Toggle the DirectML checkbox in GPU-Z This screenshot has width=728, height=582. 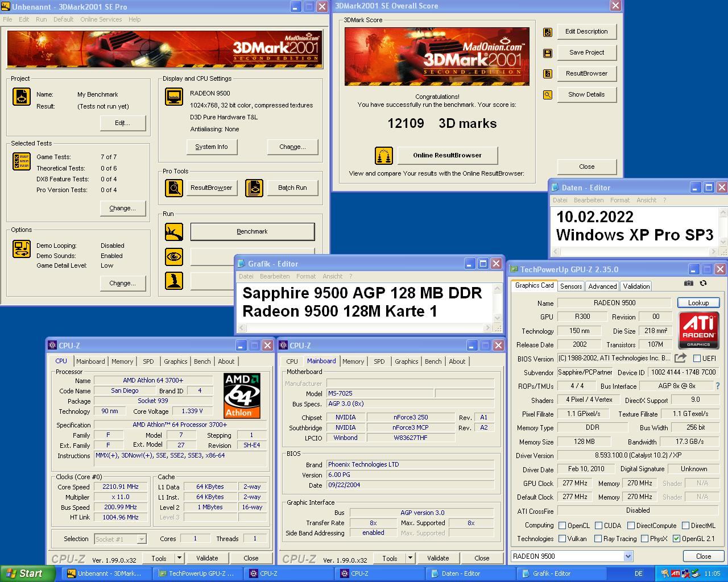pyautogui.click(x=685, y=526)
